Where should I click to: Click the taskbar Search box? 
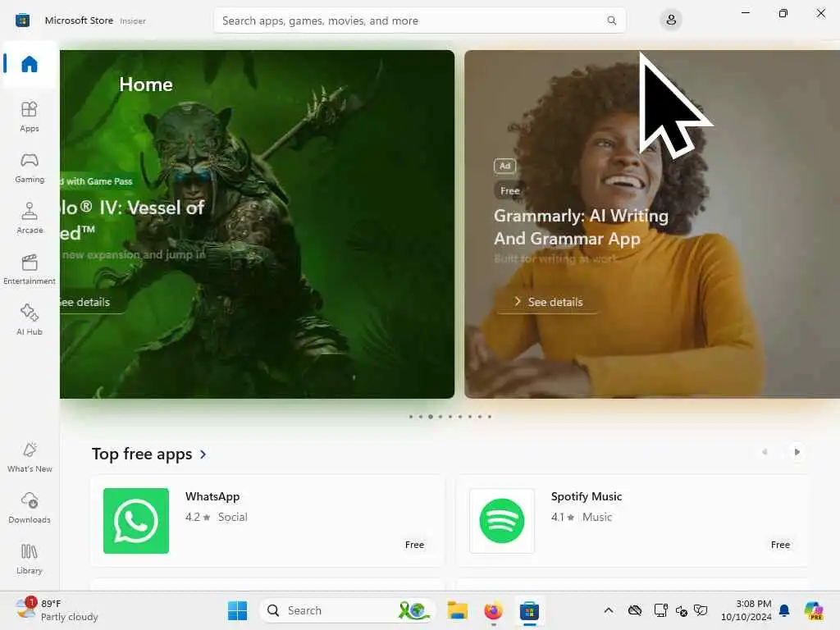click(347, 610)
